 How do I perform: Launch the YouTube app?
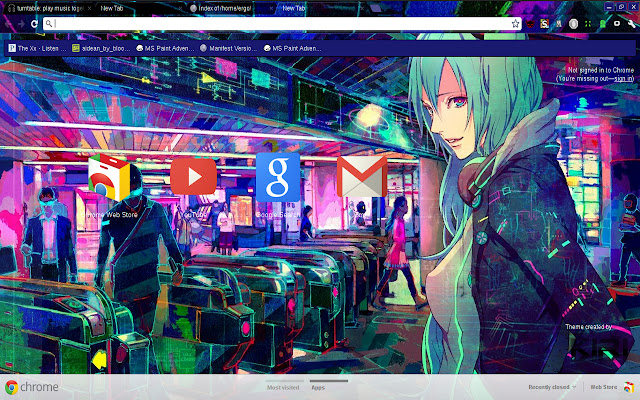(193, 176)
